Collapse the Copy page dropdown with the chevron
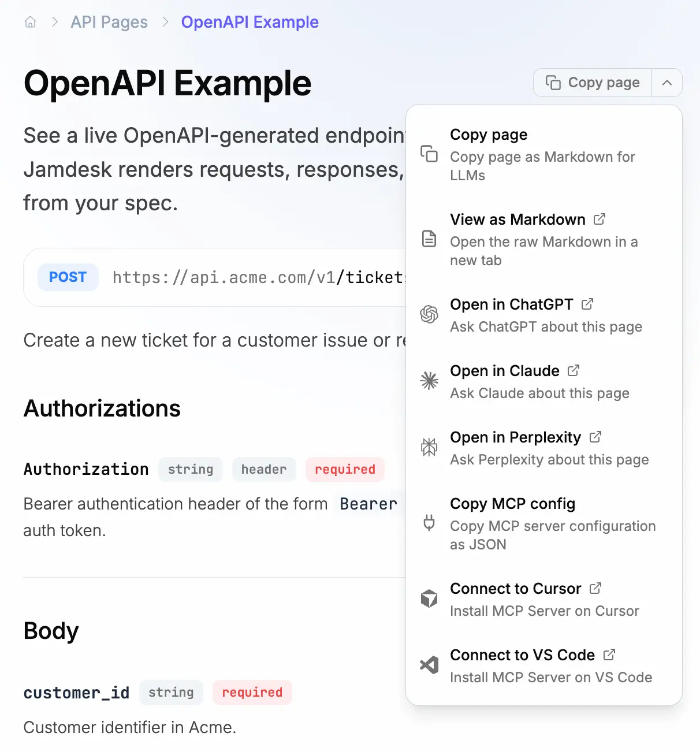This screenshot has height=751, width=700. [667, 83]
